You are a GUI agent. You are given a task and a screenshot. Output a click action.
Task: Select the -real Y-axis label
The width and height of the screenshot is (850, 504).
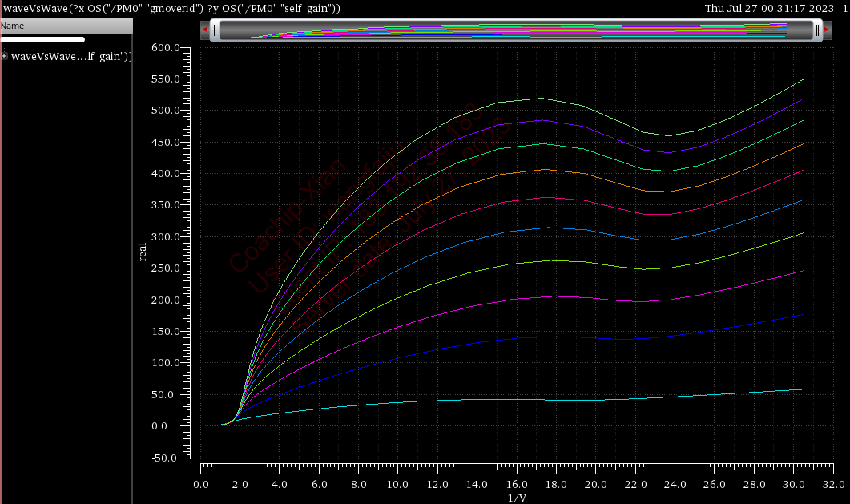pyautogui.click(x=142, y=253)
